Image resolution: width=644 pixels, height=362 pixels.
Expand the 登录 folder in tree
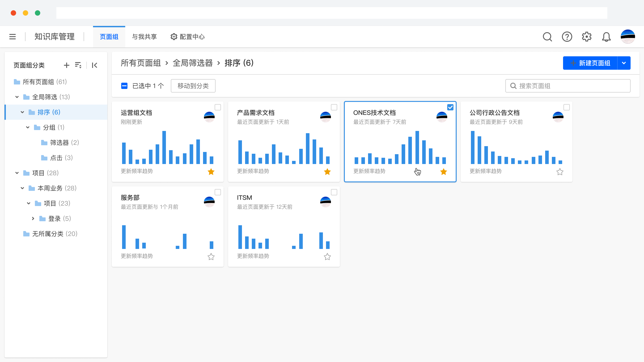33,219
